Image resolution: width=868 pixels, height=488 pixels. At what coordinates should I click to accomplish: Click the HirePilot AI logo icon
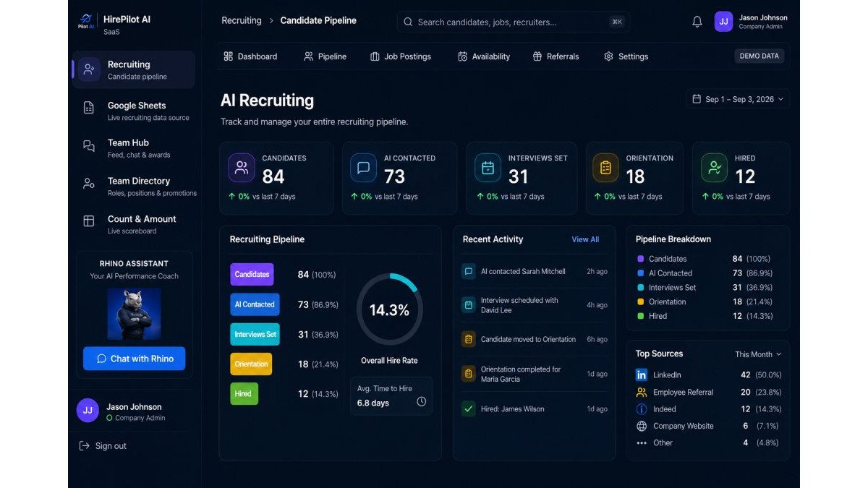86,21
